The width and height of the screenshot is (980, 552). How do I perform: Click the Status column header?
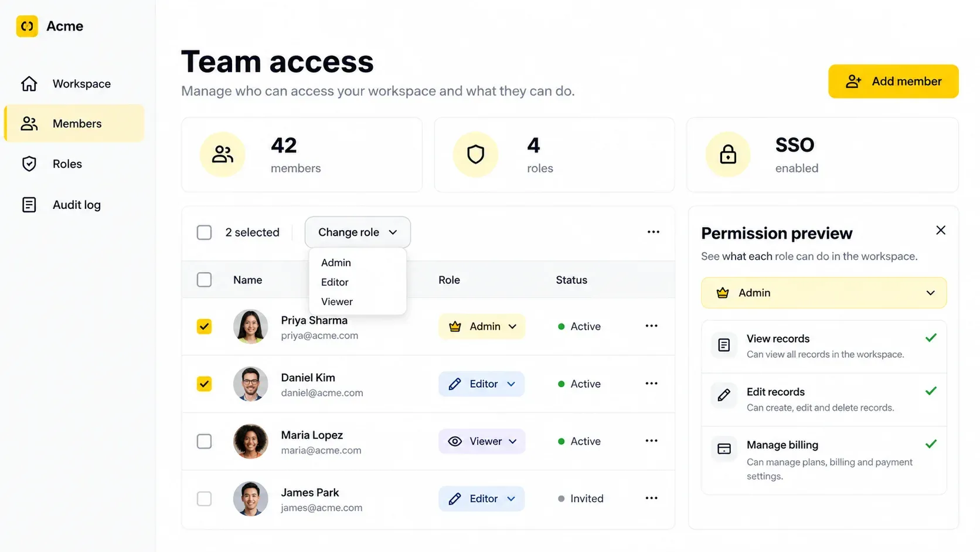[571, 280]
